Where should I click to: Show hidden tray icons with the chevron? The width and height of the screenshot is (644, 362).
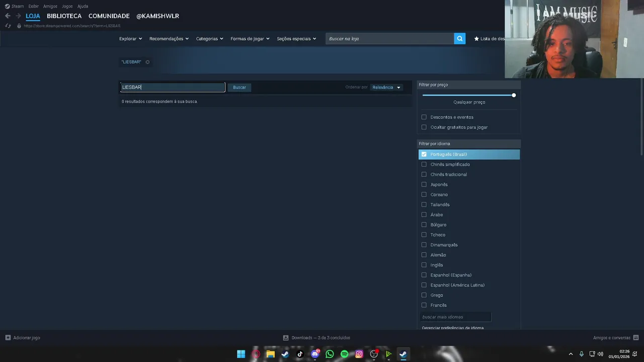(x=571, y=354)
